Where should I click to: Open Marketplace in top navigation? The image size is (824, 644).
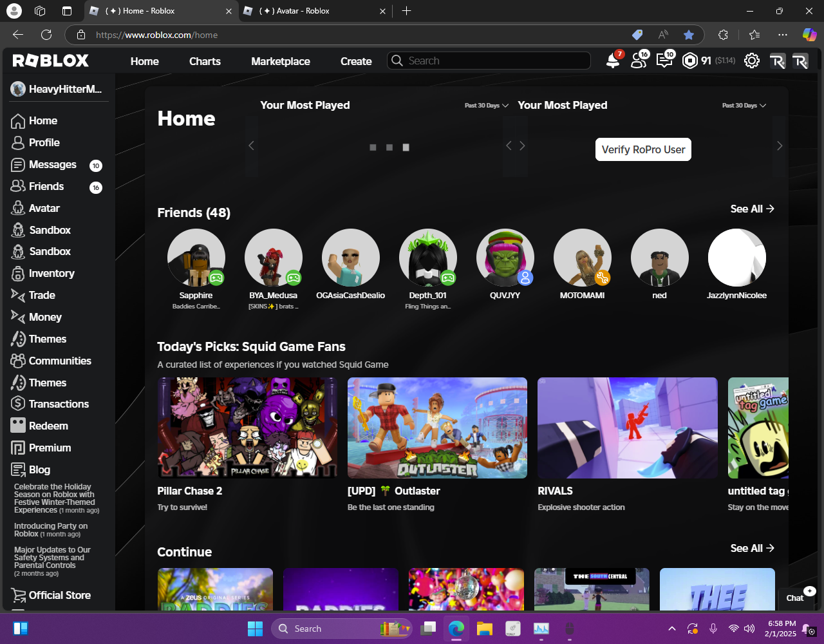[x=281, y=61]
